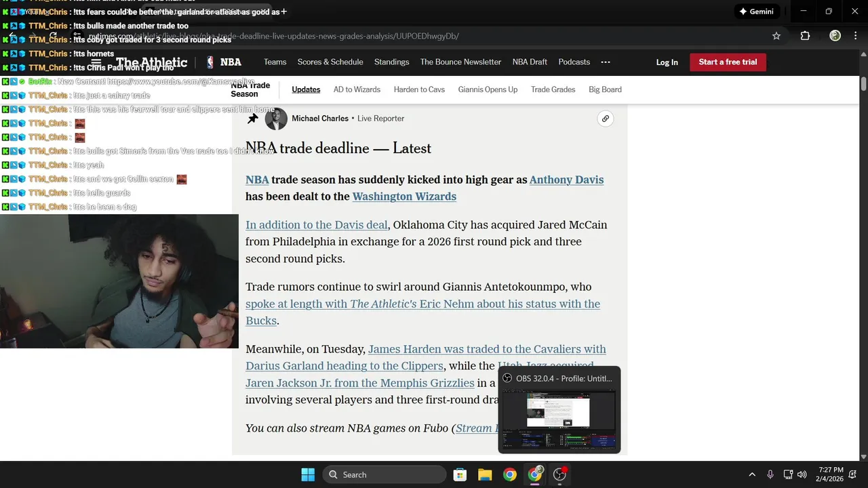Image resolution: width=868 pixels, height=488 pixels.
Task: Open the Anthony Davis link
Action: click(x=566, y=180)
